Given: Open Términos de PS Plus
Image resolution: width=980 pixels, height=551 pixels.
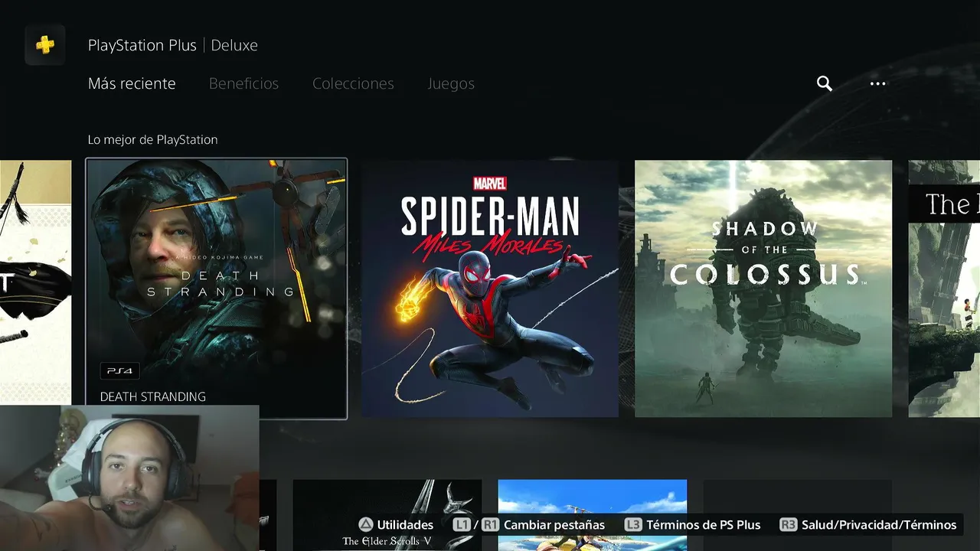Looking at the screenshot, I should click(x=703, y=525).
